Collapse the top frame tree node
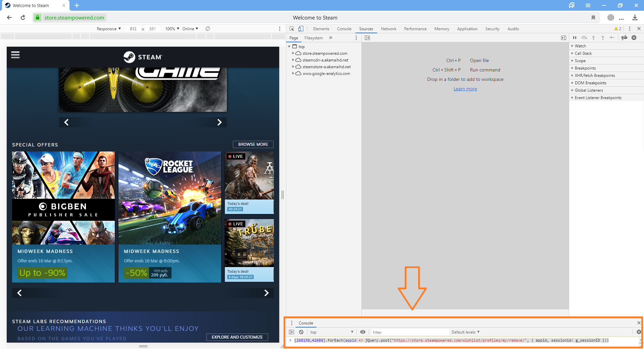Image resolution: width=644 pixels, height=349 pixels. (289, 46)
